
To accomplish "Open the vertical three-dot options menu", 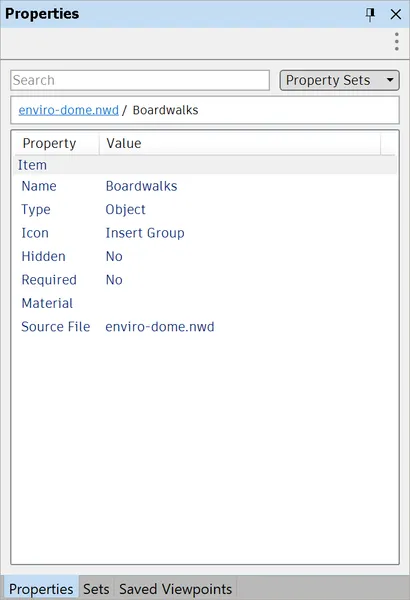I will pos(397,41).
